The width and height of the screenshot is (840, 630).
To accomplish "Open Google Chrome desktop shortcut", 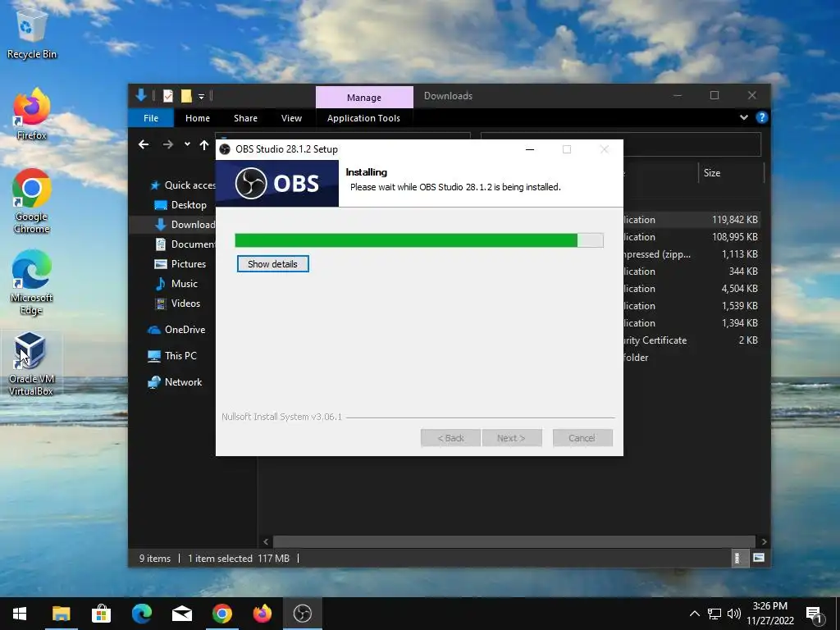I will [32, 201].
